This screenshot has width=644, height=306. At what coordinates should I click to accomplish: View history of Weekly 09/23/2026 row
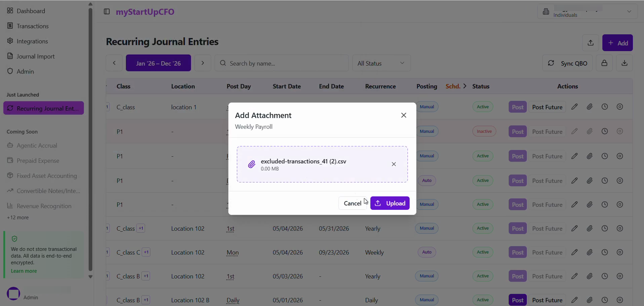click(x=605, y=252)
